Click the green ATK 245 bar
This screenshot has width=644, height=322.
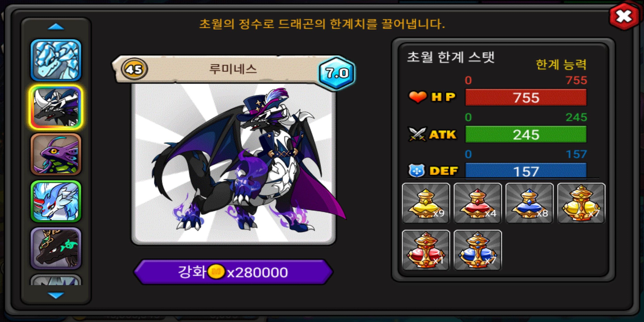pyautogui.click(x=526, y=134)
